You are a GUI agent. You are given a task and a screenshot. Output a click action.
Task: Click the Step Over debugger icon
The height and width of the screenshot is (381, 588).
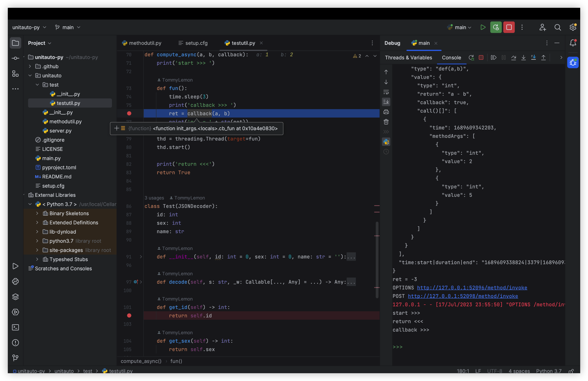(x=514, y=57)
